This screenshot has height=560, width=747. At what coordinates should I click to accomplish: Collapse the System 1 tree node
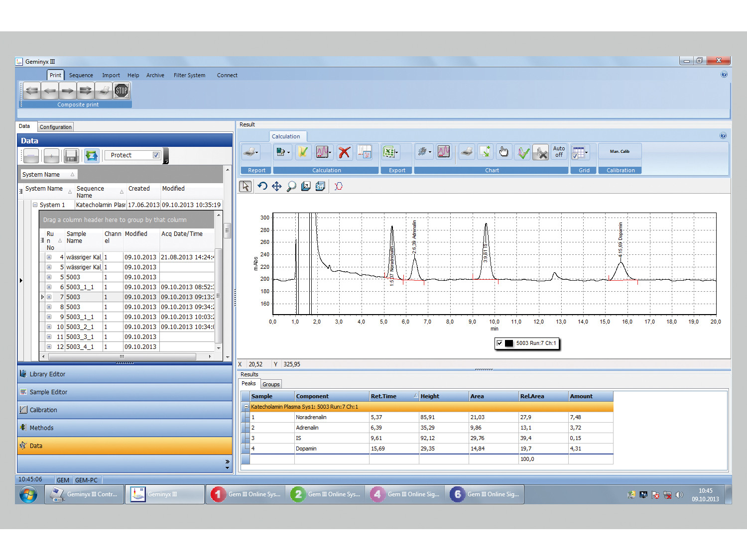pos(35,205)
